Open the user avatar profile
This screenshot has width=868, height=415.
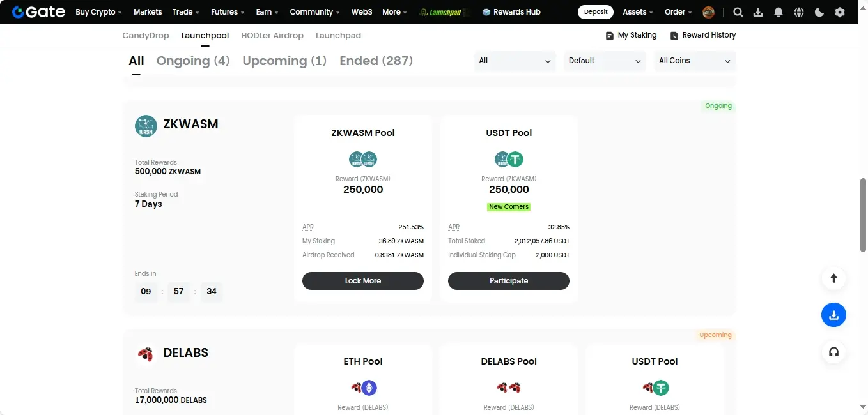click(x=708, y=12)
